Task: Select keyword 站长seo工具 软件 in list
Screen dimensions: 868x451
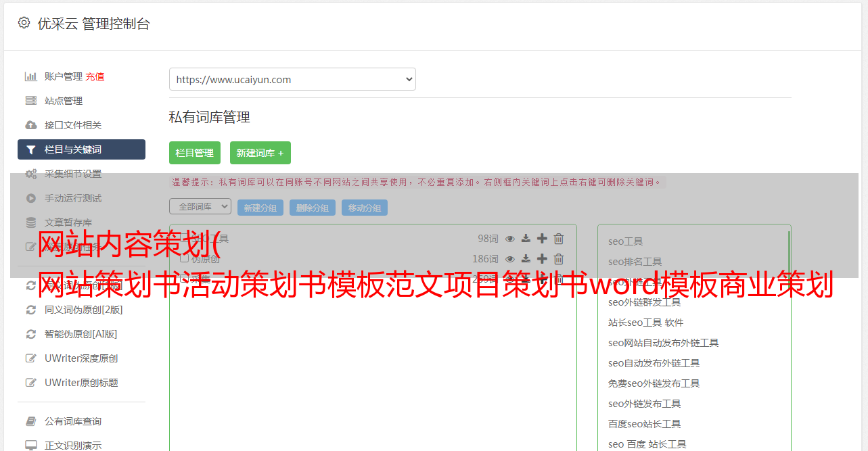Action: [645, 323]
